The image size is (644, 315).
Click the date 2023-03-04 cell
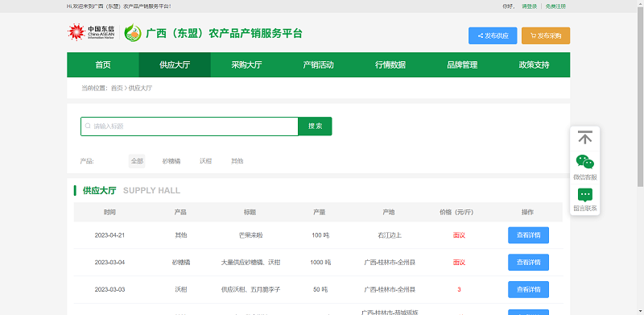109,263
